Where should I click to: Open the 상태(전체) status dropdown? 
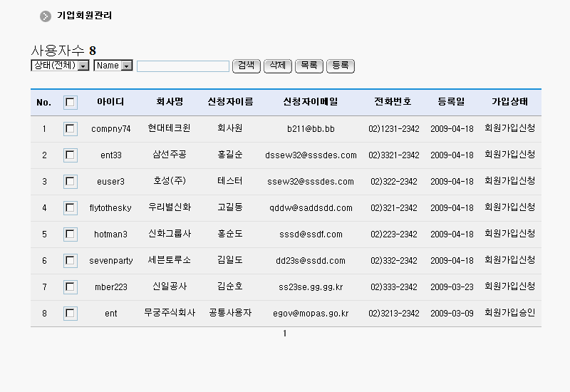coord(60,66)
